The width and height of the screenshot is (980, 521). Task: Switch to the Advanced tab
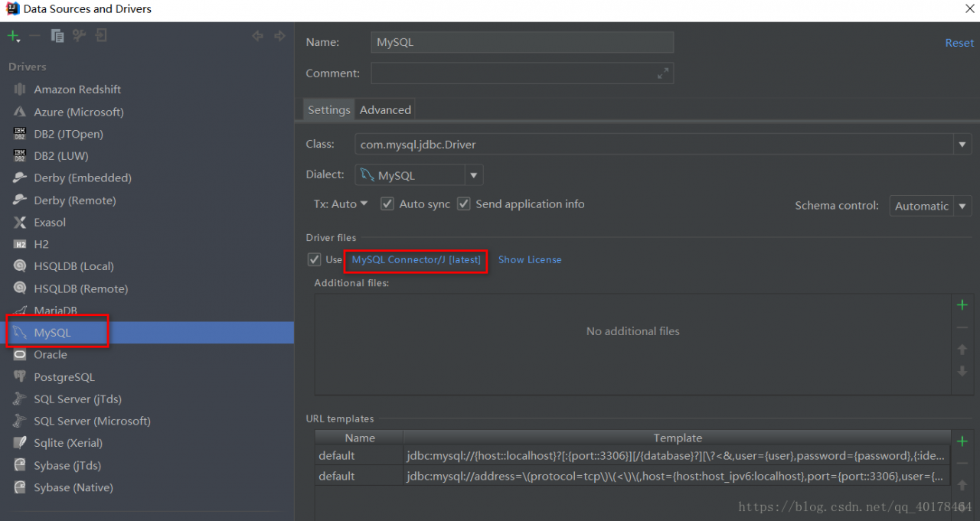(385, 109)
